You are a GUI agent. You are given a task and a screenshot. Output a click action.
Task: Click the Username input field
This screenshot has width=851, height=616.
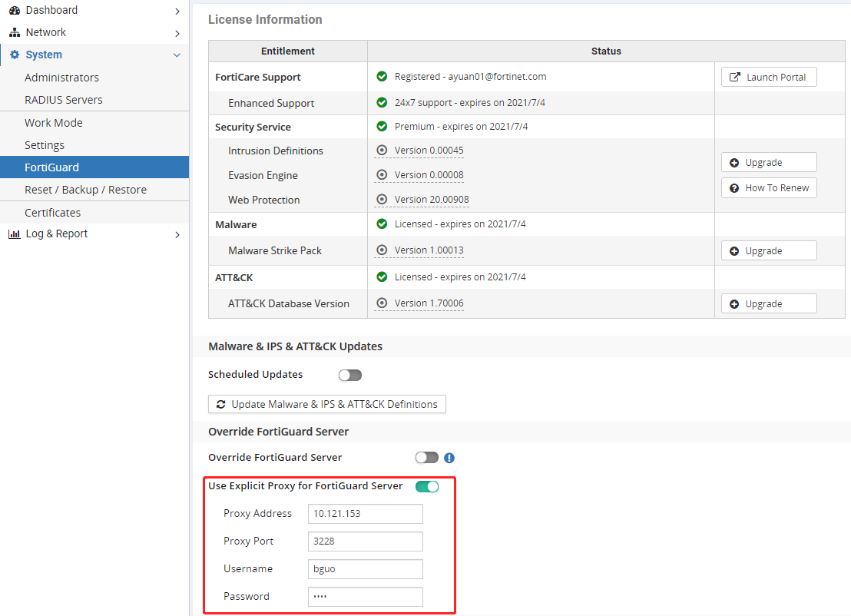[x=366, y=569]
